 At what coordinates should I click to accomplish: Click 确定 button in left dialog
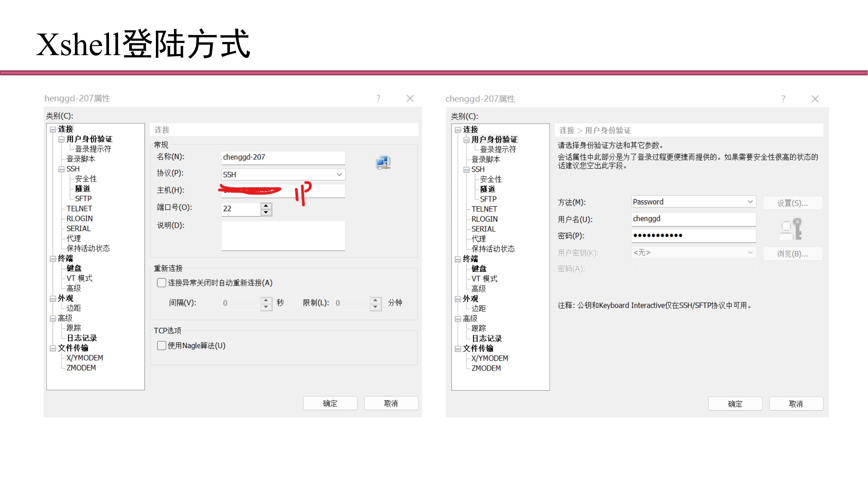pos(330,403)
